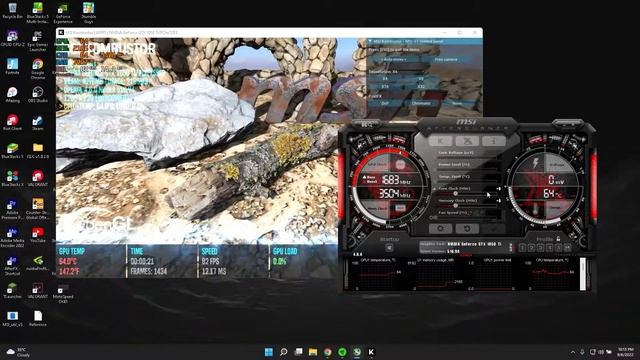Screen dimensions: 640x360
Task: Open Fortnite desktop icon
Action: click(12, 66)
